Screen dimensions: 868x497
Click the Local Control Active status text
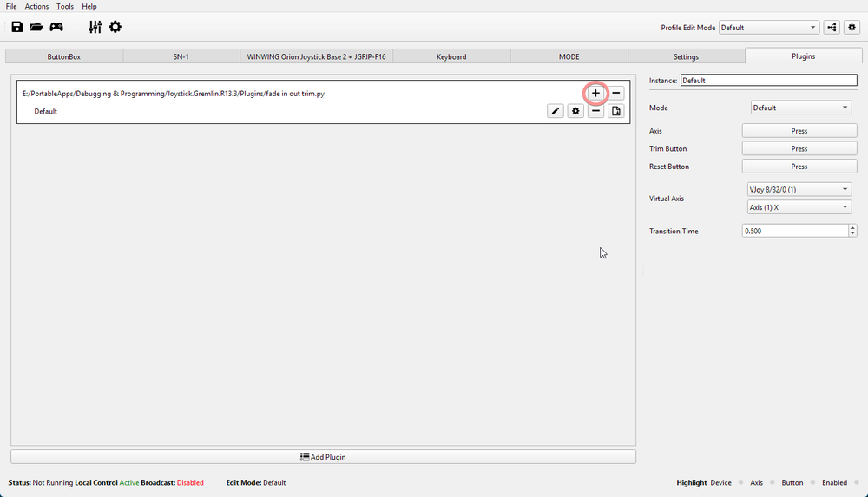[107, 482]
